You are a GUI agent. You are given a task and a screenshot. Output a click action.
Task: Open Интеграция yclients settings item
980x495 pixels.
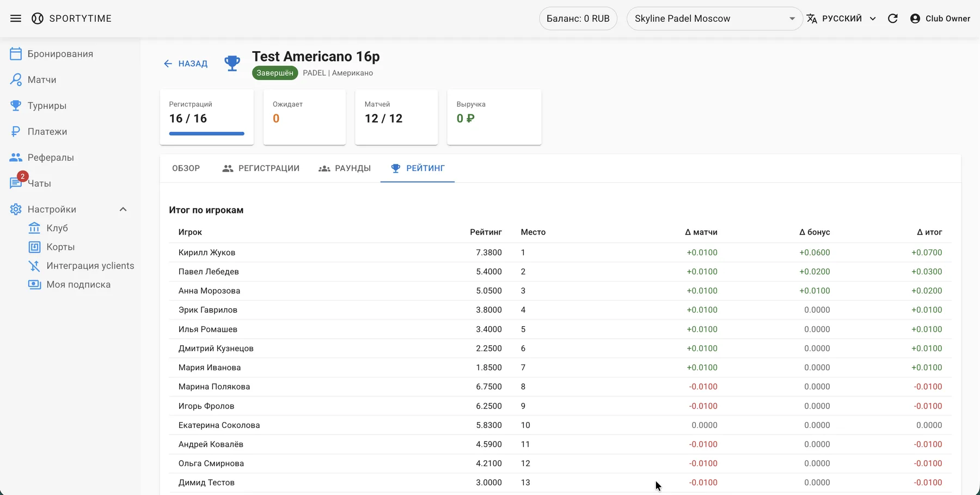point(90,266)
